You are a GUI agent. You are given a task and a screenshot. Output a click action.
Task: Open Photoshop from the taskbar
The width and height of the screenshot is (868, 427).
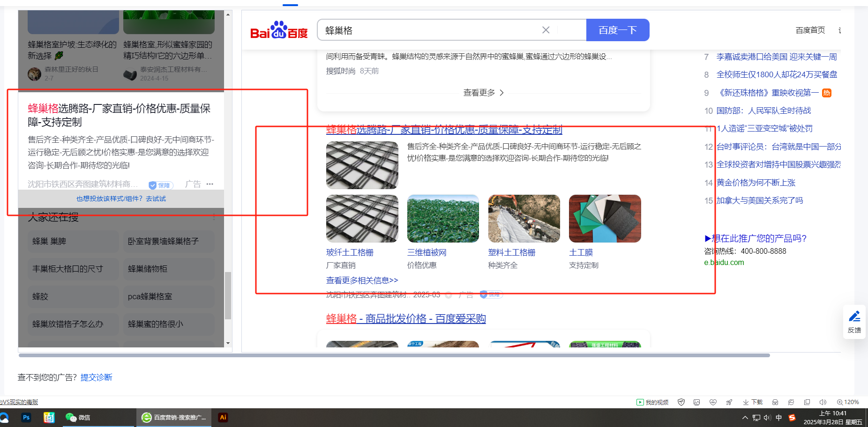pos(26,417)
